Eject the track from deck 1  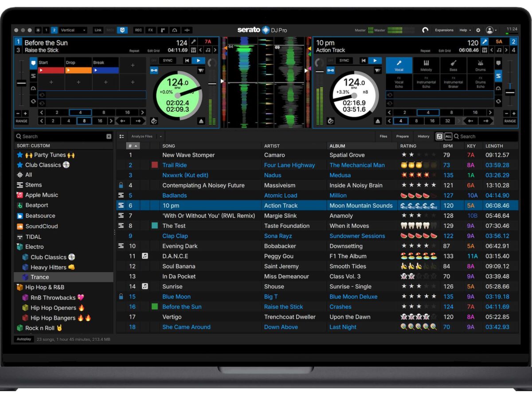pos(201,121)
